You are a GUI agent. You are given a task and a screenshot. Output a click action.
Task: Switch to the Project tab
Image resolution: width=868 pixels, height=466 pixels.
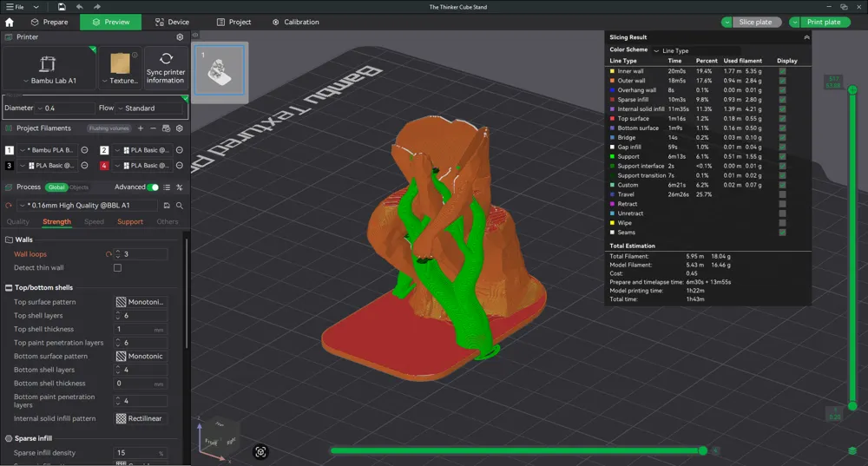click(x=233, y=23)
